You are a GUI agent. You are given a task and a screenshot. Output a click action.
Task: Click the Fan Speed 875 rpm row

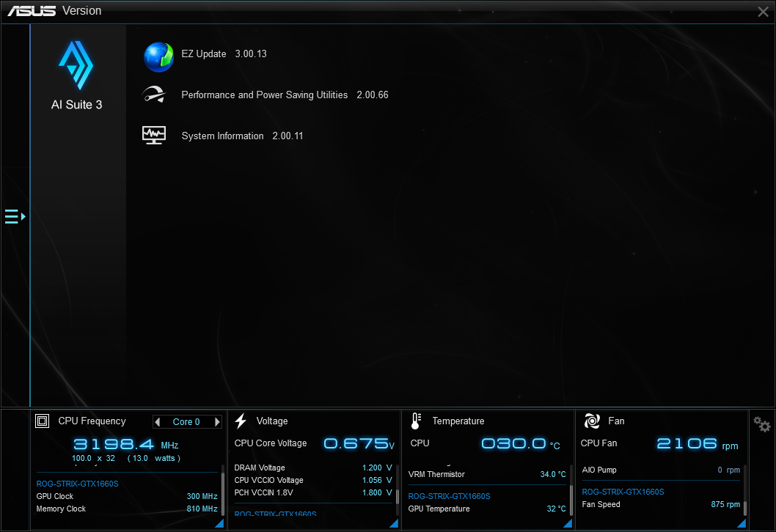(x=661, y=504)
